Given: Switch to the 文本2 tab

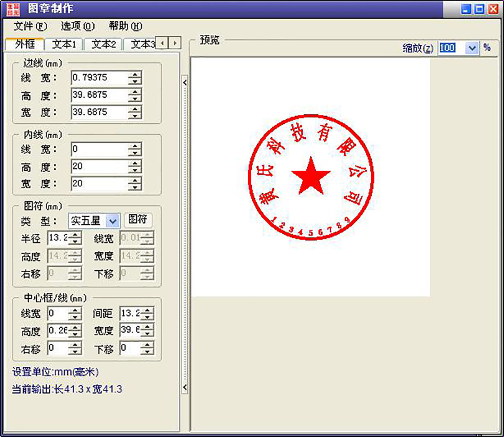Looking at the screenshot, I should click(104, 44).
